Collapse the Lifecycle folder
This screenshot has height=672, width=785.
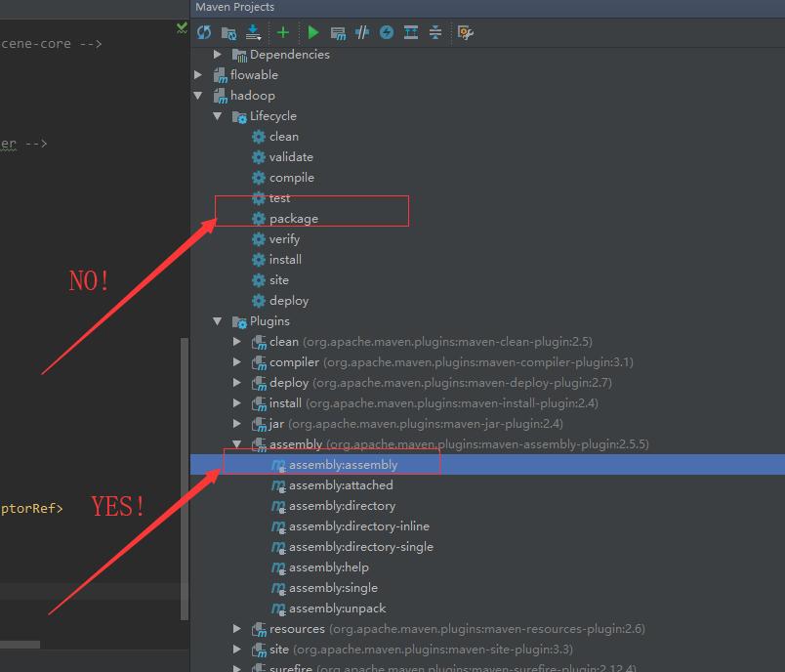218,115
